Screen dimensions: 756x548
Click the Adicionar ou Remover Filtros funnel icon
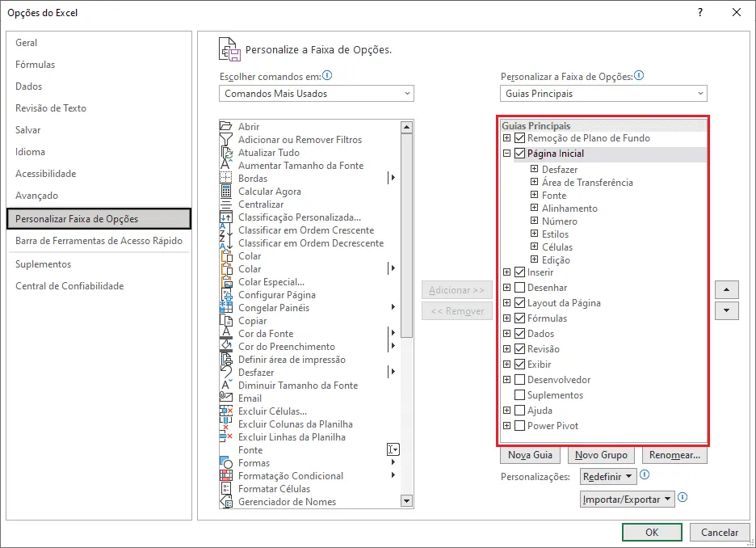(225, 139)
